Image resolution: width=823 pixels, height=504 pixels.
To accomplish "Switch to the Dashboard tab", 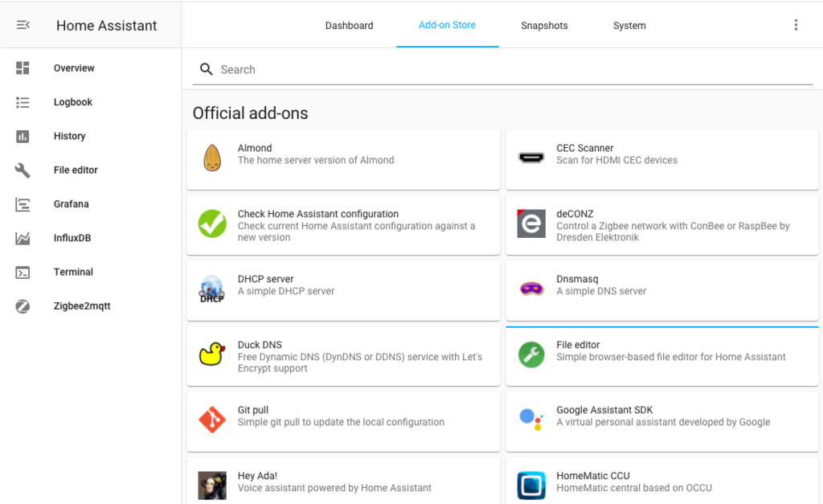I will click(x=349, y=25).
